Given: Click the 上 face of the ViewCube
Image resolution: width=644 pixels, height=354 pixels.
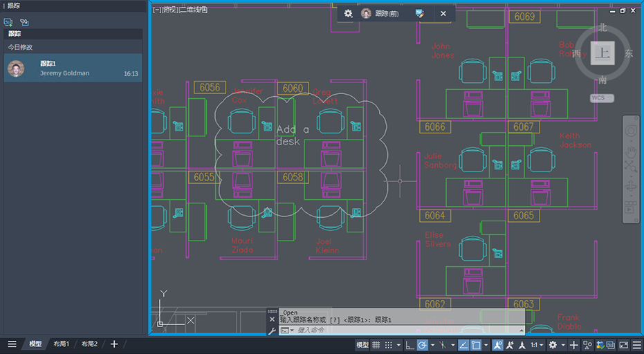Looking at the screenshot, I should [x=602, y=53].
